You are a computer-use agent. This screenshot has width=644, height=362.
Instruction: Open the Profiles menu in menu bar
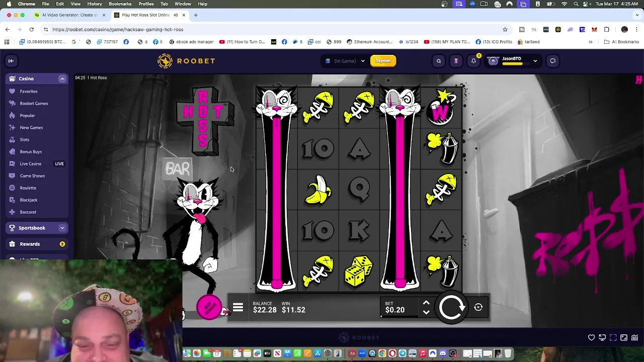146,4
